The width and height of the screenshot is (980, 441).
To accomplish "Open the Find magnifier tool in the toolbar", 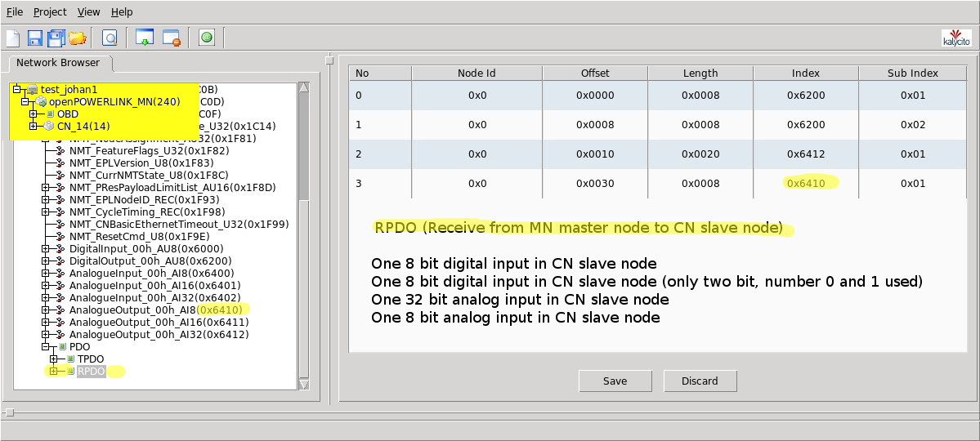I will [110, 38].
